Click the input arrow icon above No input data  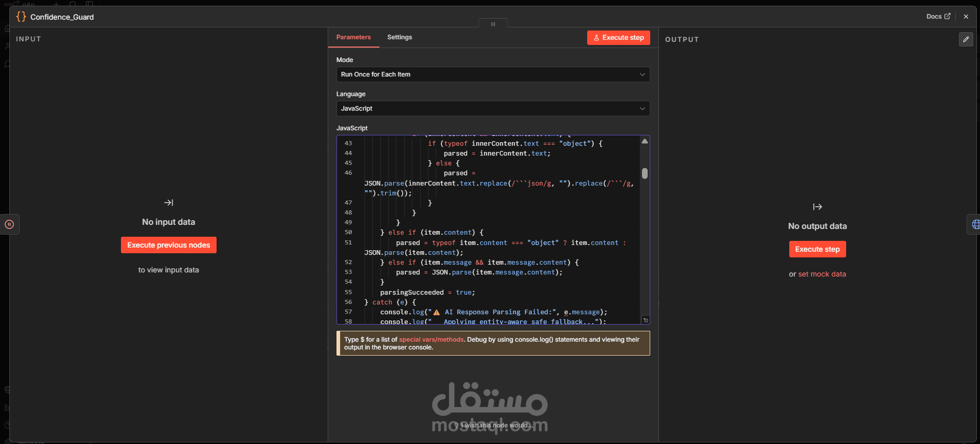169,203
